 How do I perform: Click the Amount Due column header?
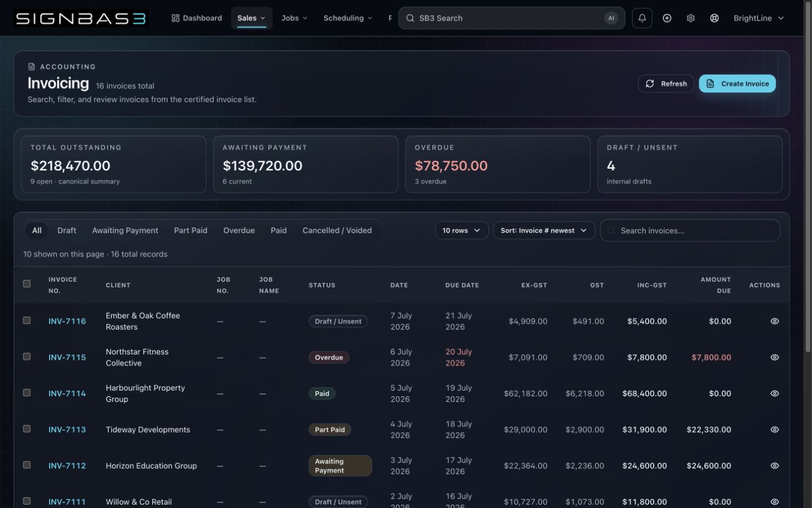[x=716, y=285]
